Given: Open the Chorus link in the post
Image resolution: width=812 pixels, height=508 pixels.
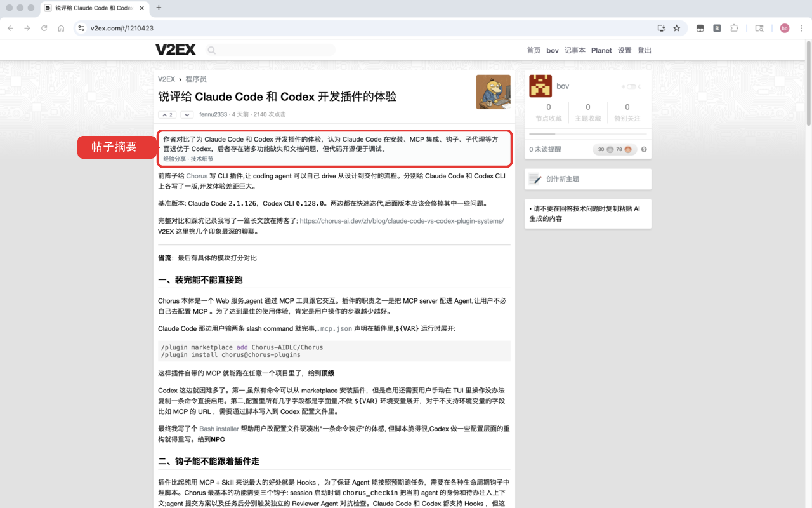Looking at the screenshot, I should 197,176.
